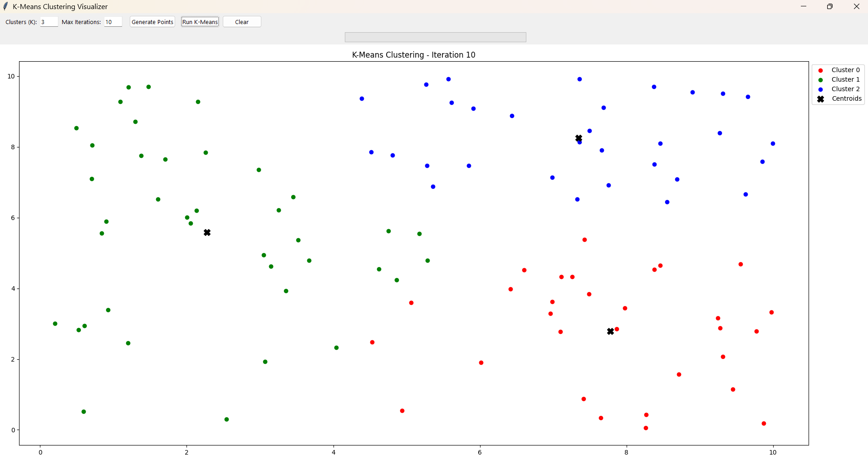Focus the Clusters (K) input field
The height and width of the screenshot is (460, 868).
tap(49, 22)
